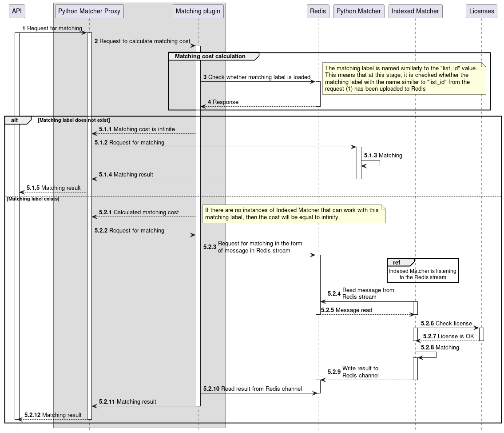Screen dimensions: 504x433
Task: Click the Redis participant box
Action: 318,11
